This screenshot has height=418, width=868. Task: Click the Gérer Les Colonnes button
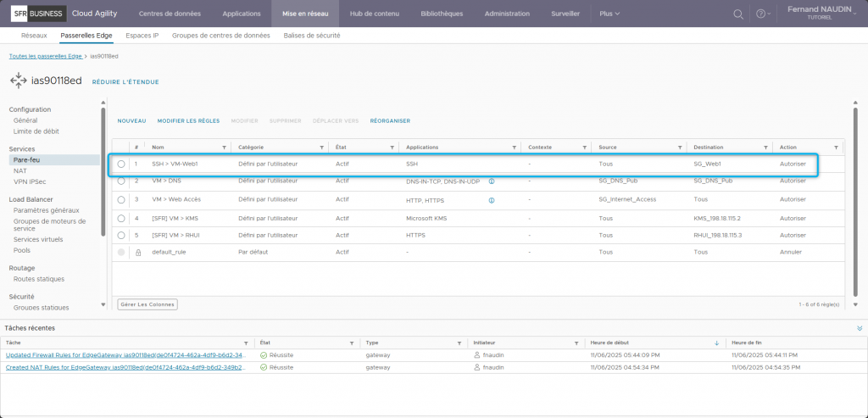[147, 304]
